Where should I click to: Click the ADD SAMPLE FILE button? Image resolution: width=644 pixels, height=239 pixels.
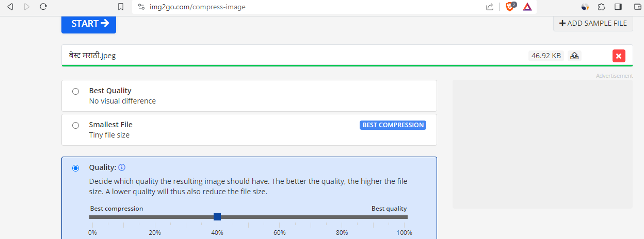tap(593, 23)
